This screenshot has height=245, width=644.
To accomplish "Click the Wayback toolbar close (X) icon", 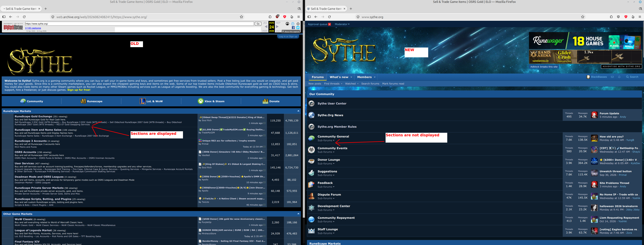I will pos(298,24).
